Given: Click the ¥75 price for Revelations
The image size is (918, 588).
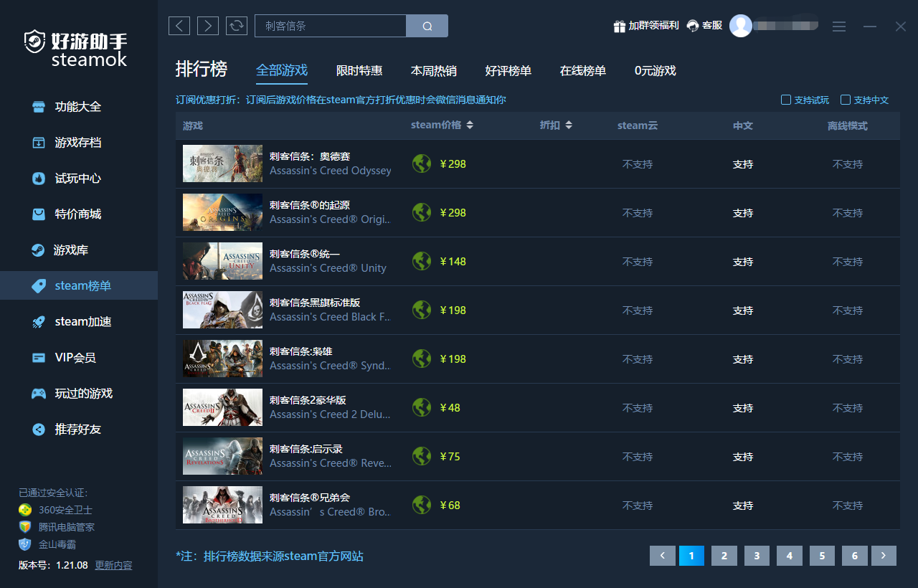Looking at the screenshot, I should (450, 456).
